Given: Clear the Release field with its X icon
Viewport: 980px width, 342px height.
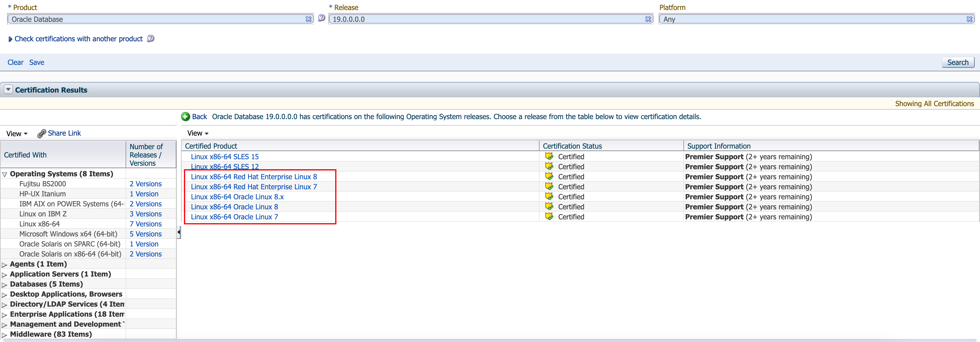Looking at the screenshot, I should point(648,19).
